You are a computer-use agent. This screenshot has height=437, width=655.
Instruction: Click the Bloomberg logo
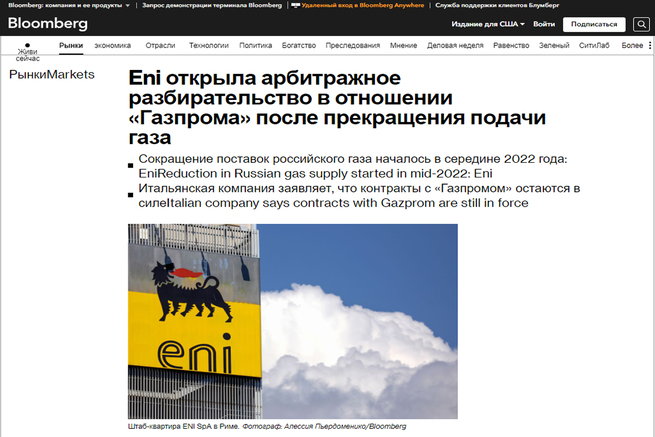(x=48, y=23)
